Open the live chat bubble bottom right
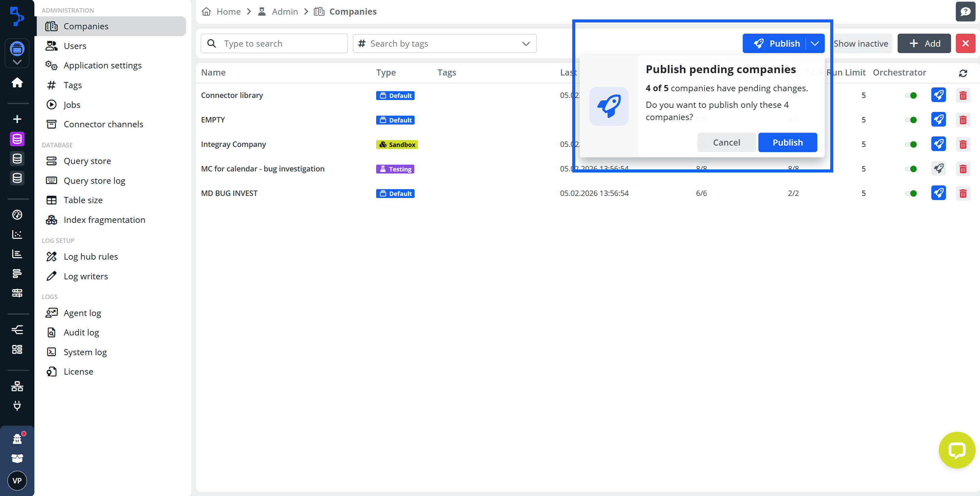The width and height of the screenshot is (980, 496). (x=957, y=450)
